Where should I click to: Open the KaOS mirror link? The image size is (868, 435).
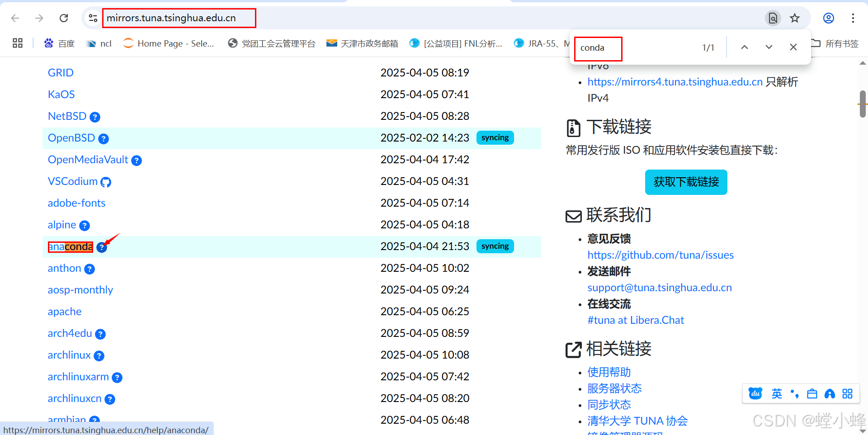click(61, 95)
